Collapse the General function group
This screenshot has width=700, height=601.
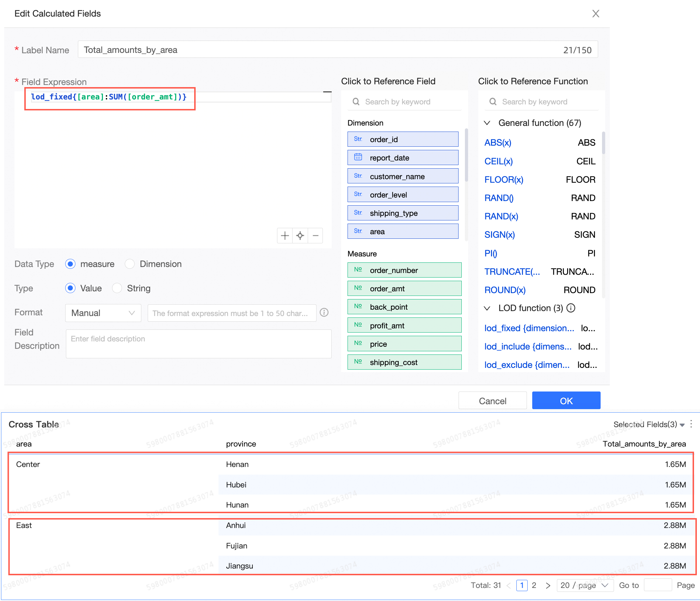487,123
